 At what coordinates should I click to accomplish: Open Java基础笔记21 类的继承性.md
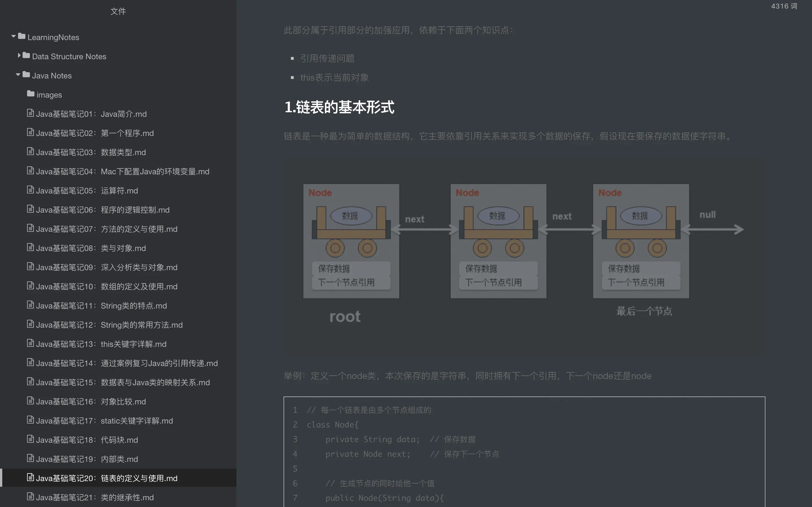tap(95, 497)
